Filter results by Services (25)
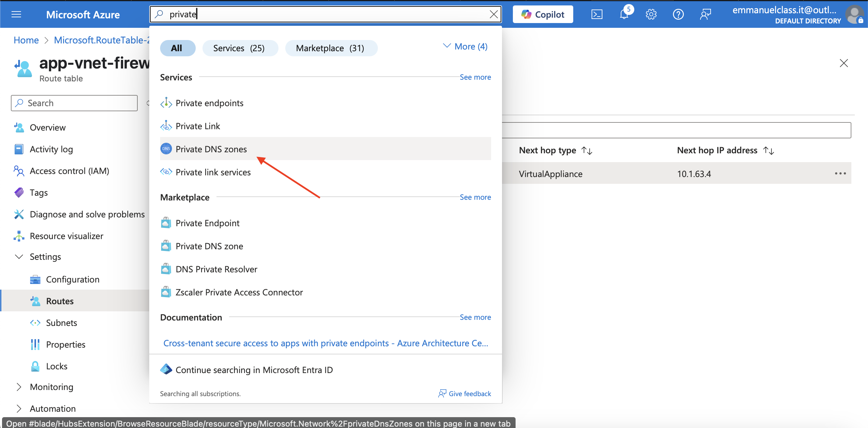Screen dimensions: 868x428 pyautogui.click(x=240, y=48)
